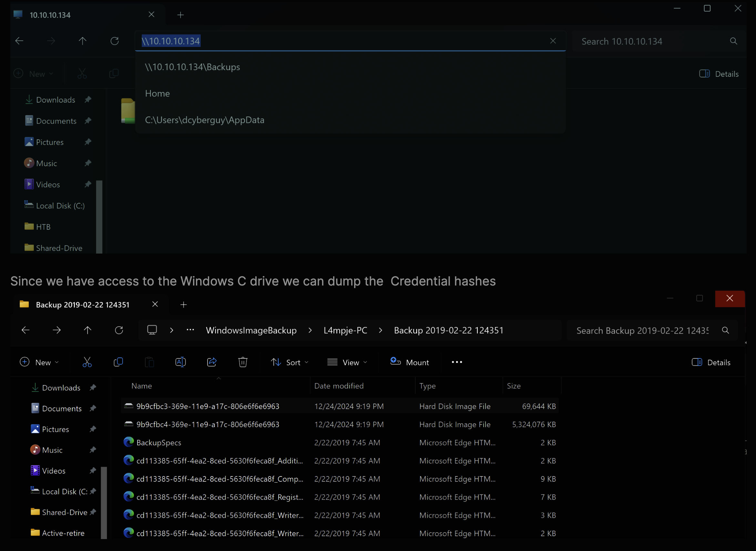Expand the New dropdown in backup window
756x551 pixels.
(x=39, y=362)
